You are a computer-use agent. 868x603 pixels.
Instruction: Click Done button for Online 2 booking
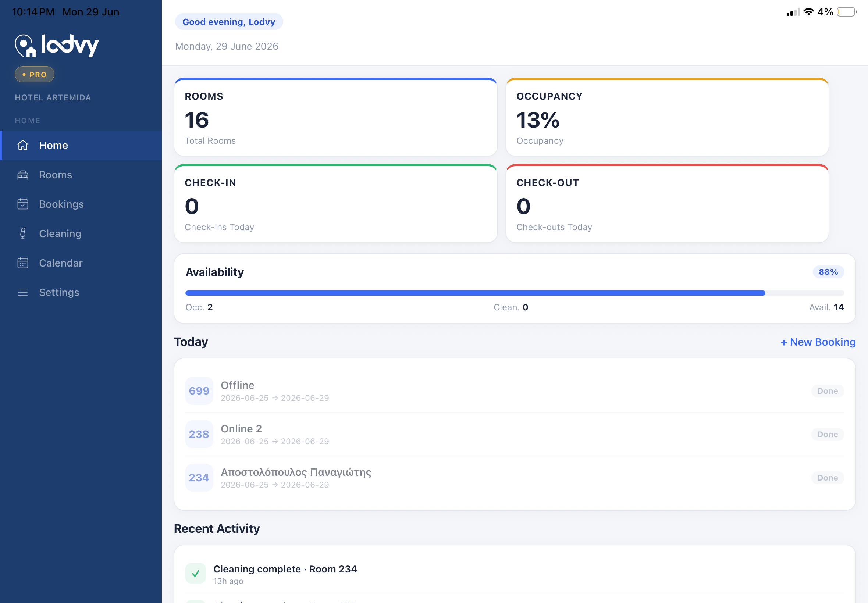click(828, 435)
